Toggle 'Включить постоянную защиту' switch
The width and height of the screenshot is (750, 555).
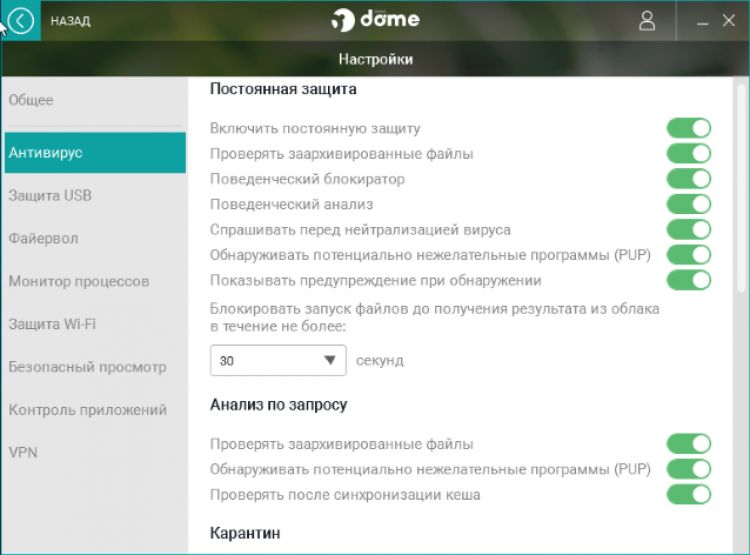(689, 128)
